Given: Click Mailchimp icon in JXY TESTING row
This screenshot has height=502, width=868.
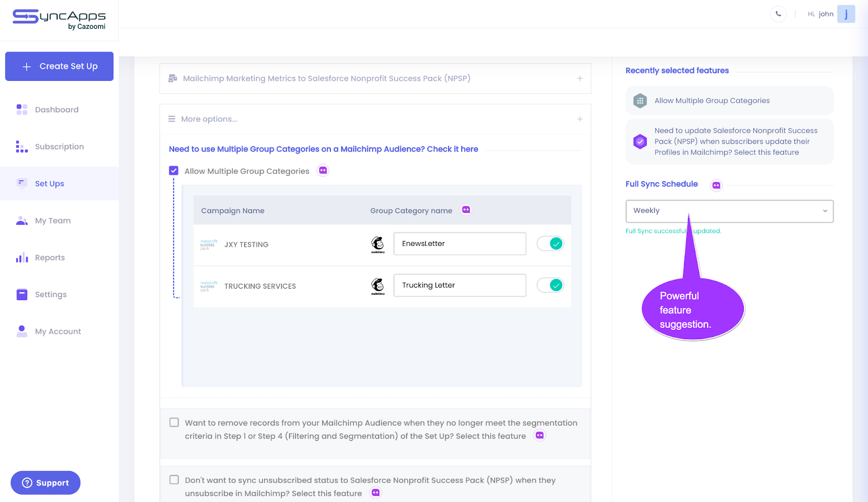Looking at the screenshot, I should 378,245.
